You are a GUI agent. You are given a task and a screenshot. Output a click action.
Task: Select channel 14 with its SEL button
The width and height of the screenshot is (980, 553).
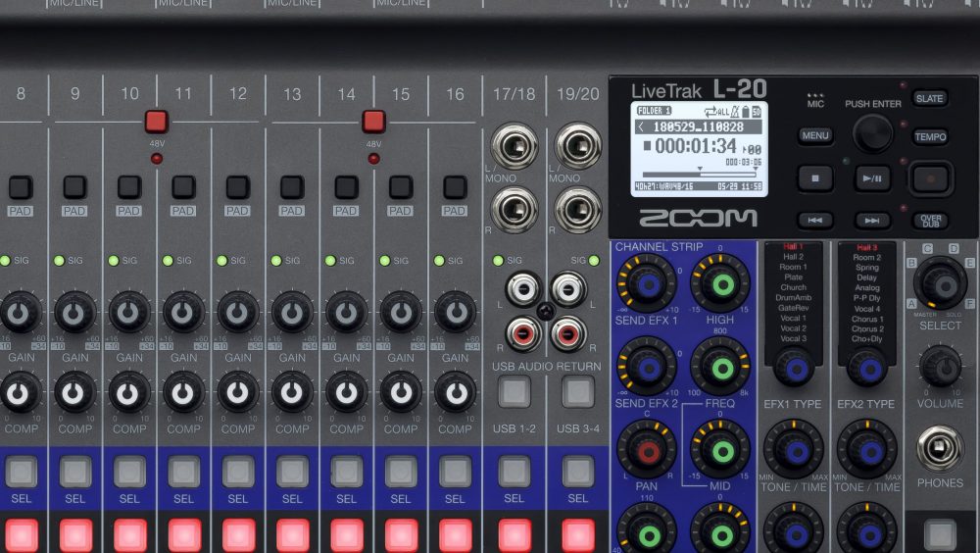point(346,472)
